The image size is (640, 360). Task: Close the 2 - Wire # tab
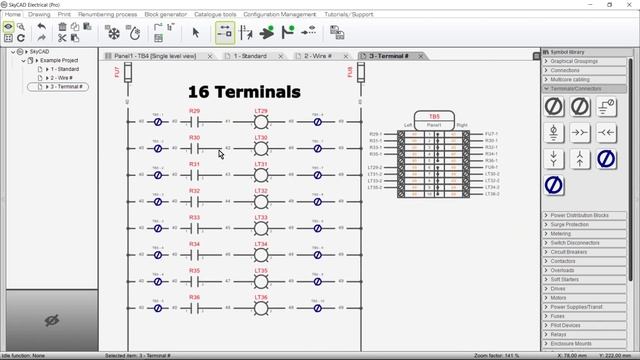coord(346,56)
